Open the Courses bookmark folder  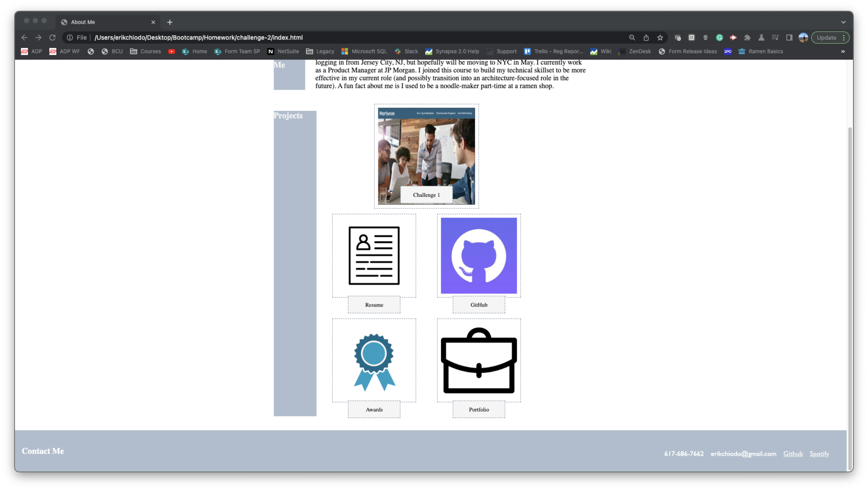coord(146,51)
